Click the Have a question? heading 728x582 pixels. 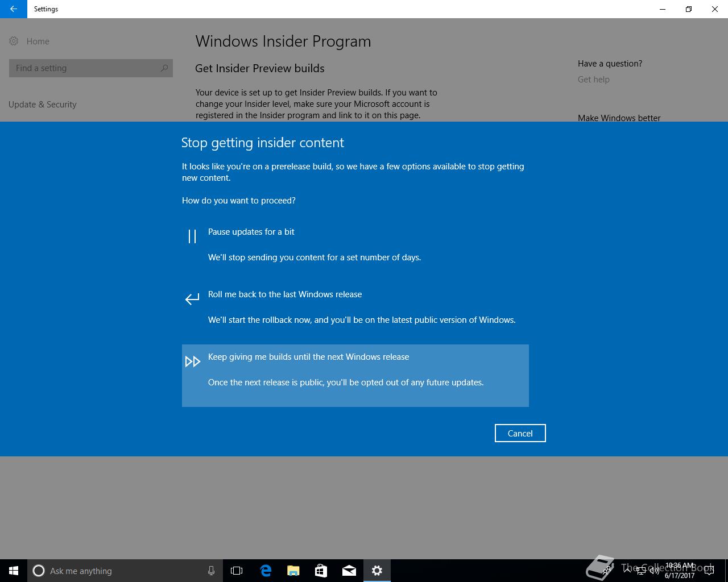610,64
